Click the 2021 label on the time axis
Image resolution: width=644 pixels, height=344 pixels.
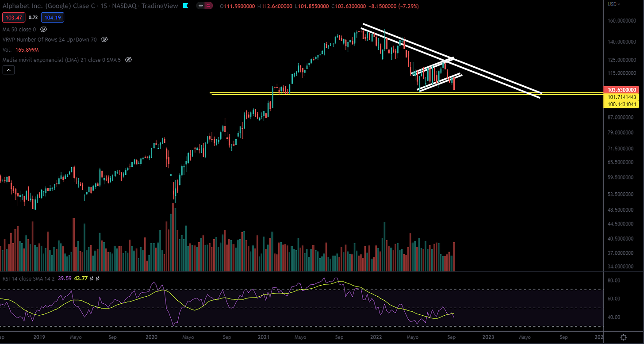pyautogui.click(x=264, y=337)
